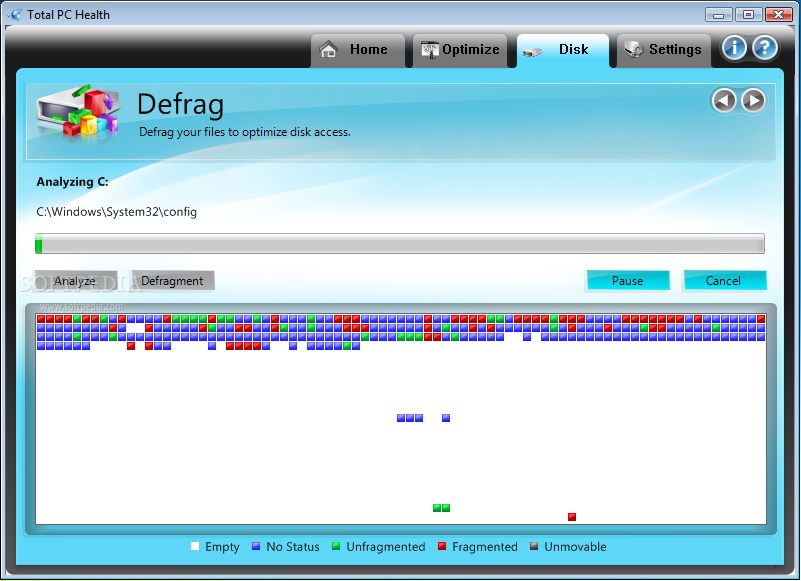Go to next page with right arrow

coord(753,100)
